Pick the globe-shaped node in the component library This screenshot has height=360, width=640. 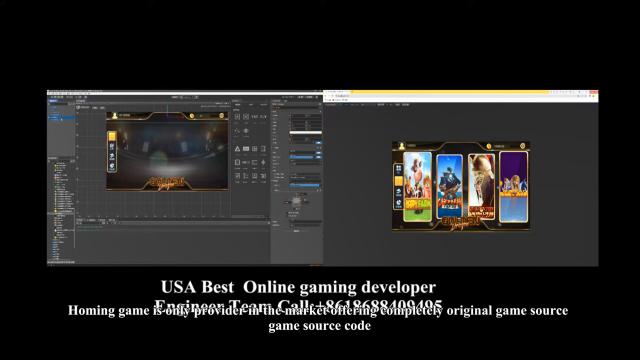click(x=246, y=131)
